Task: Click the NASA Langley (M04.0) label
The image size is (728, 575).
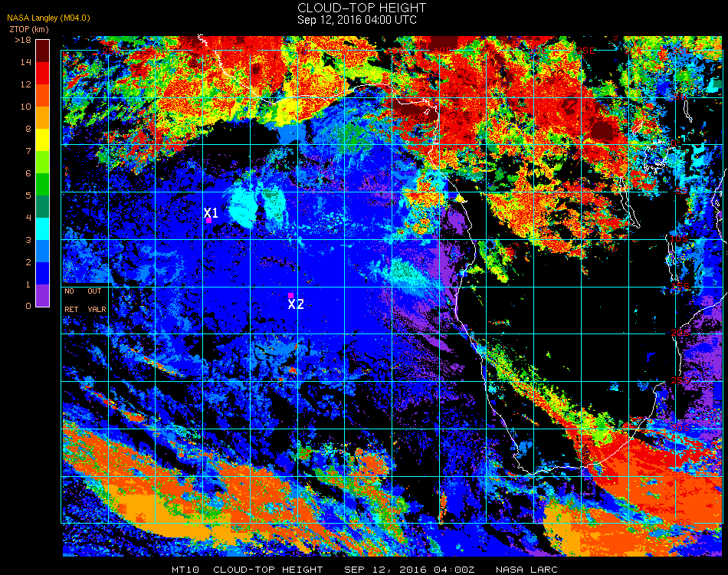Action: point(48,18)
